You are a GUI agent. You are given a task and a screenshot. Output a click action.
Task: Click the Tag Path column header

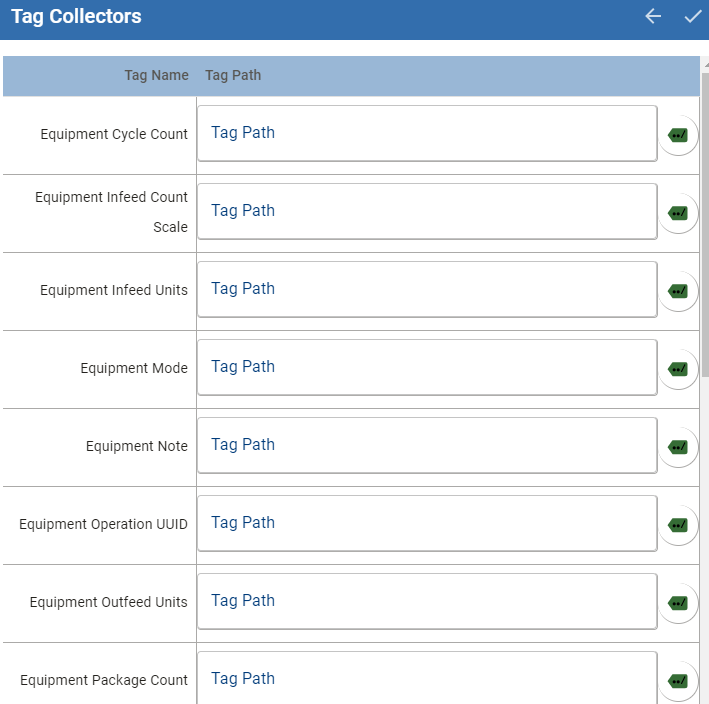click(233, 76)
